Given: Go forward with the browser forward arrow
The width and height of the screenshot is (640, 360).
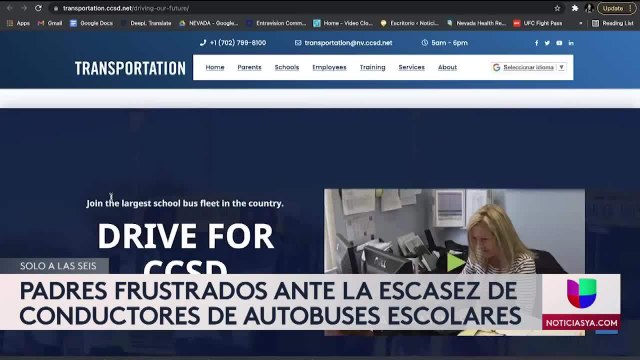Looking at the screenshot, I should (x=24, y=8).
